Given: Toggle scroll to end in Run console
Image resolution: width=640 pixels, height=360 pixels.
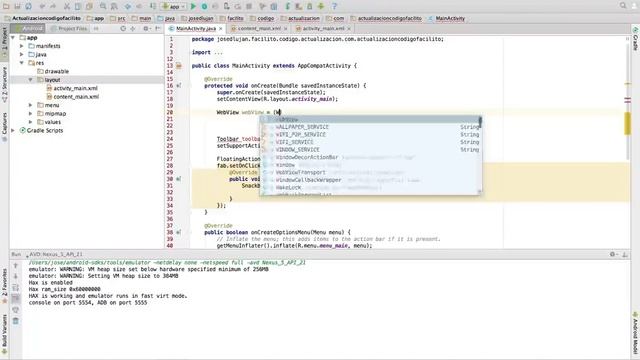Looking at the screenshot, I should [16, 299].
